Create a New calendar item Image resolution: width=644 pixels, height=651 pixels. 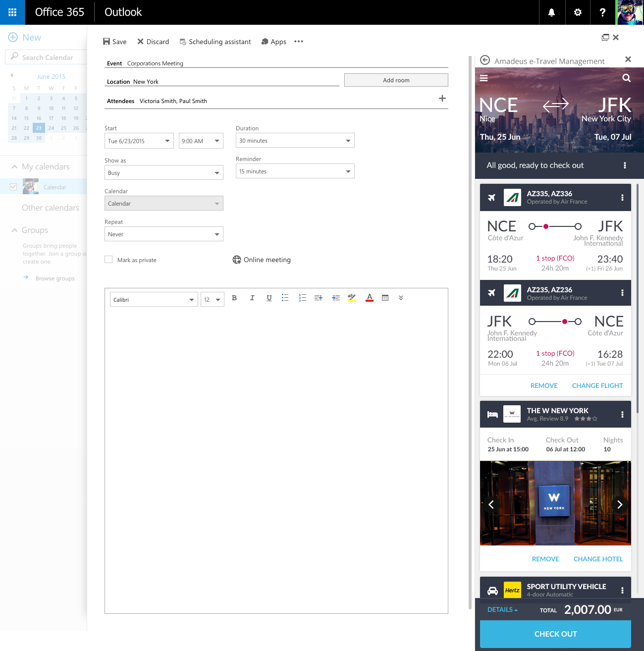coord(25,37)
